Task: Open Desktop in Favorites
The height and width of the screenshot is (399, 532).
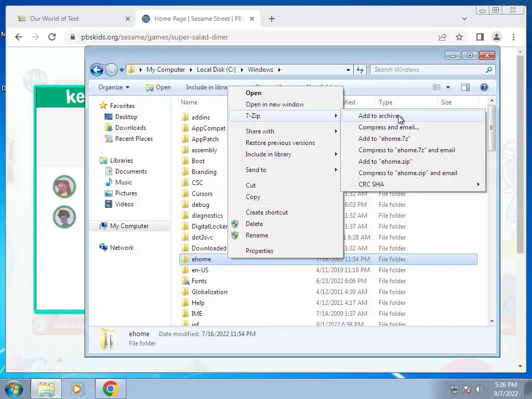Action: point(126,117)
